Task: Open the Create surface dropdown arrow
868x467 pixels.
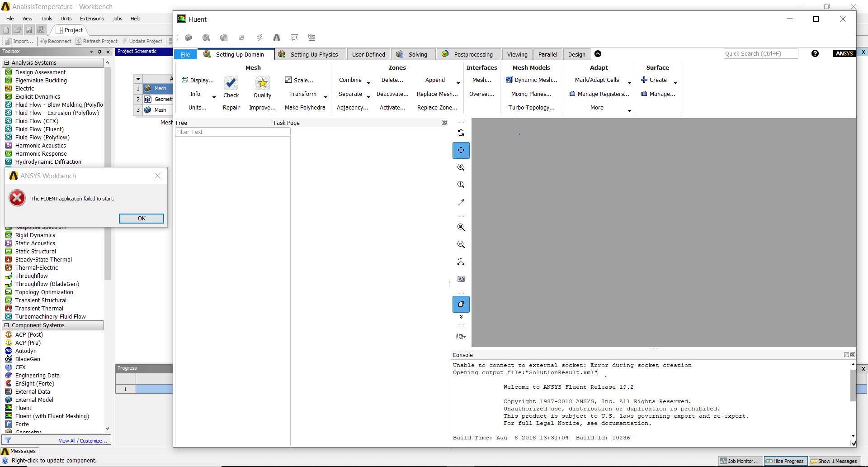Action: tap(675, 83)
